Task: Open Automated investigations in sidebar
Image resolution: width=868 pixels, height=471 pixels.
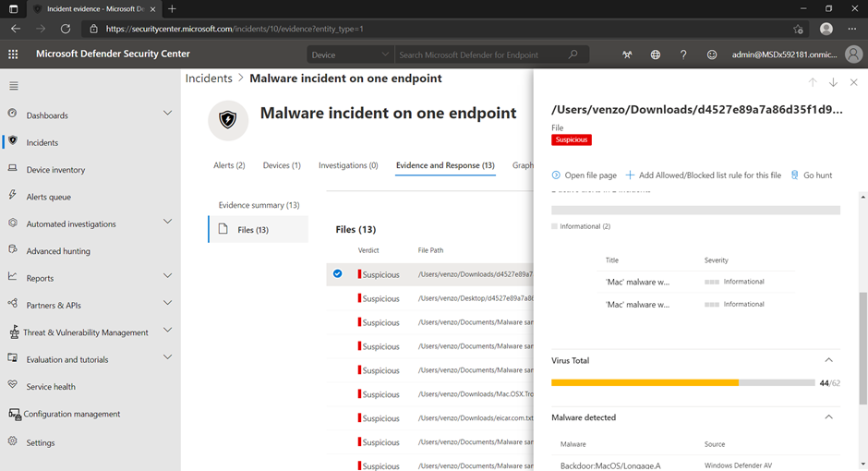Action: tap(71, 223)
